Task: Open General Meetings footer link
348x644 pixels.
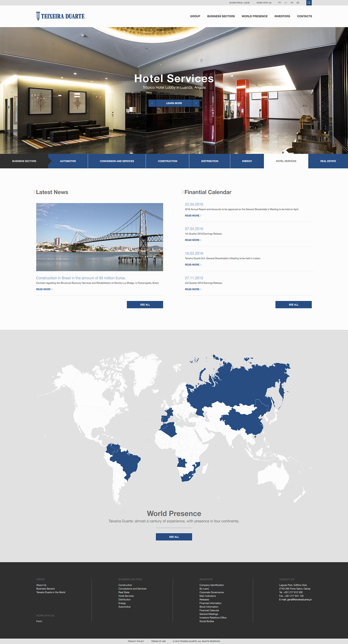Action: (209, 614)
